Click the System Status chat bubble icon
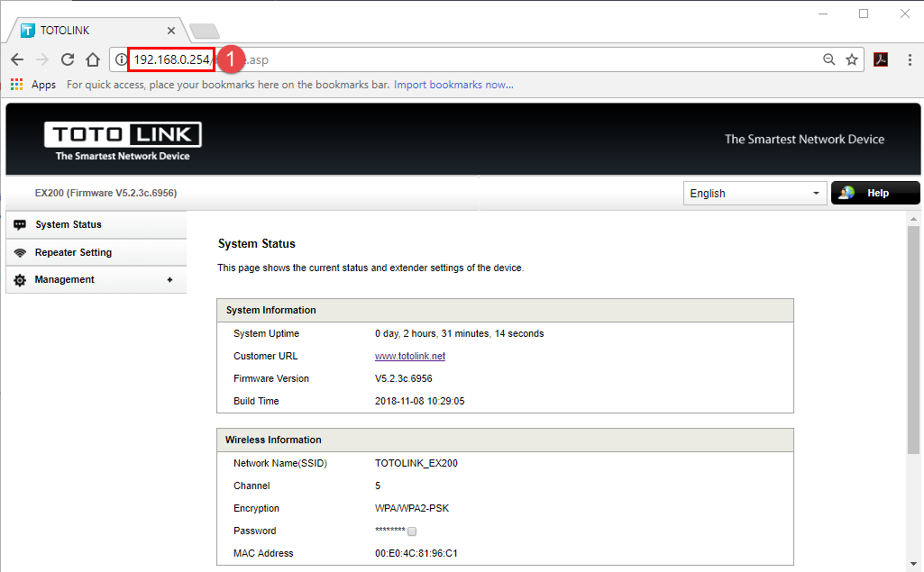 pyautogui.click(x=20, y=224)
